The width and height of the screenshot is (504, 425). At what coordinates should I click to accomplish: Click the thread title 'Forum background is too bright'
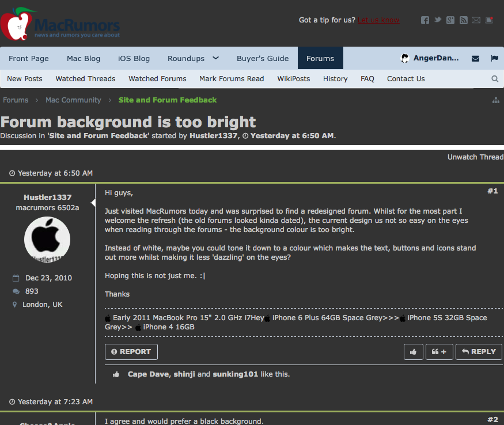point(128,122)
